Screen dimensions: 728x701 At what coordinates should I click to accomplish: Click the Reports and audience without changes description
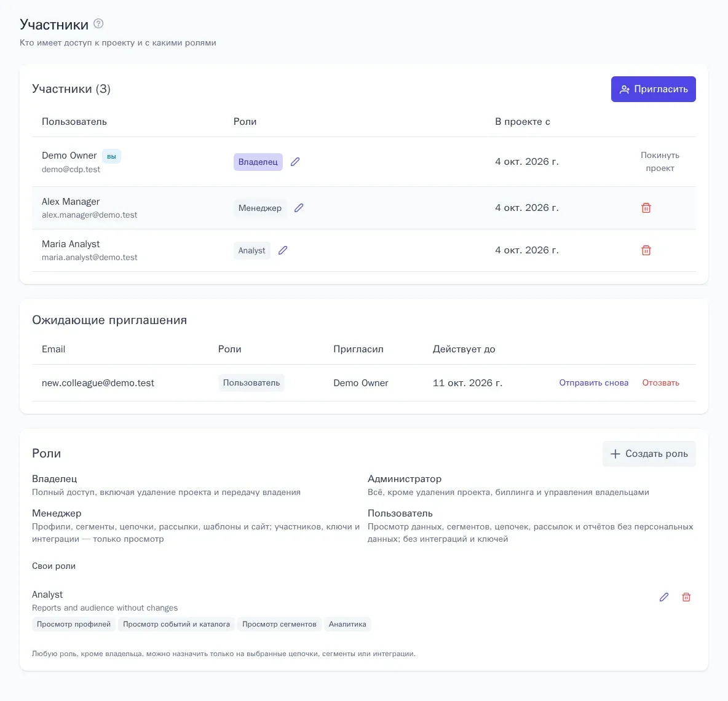pos(105,608)
